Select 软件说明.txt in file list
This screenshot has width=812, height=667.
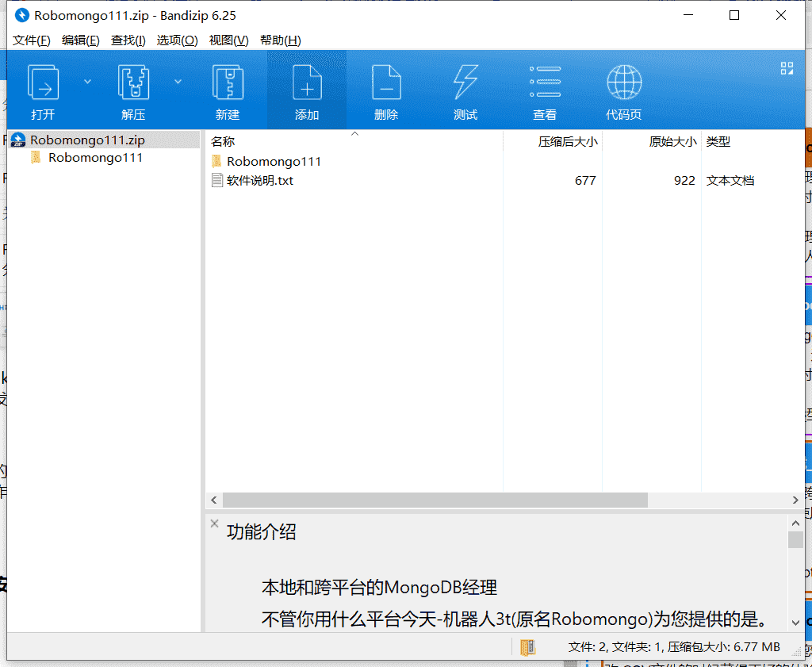point(260,181)
